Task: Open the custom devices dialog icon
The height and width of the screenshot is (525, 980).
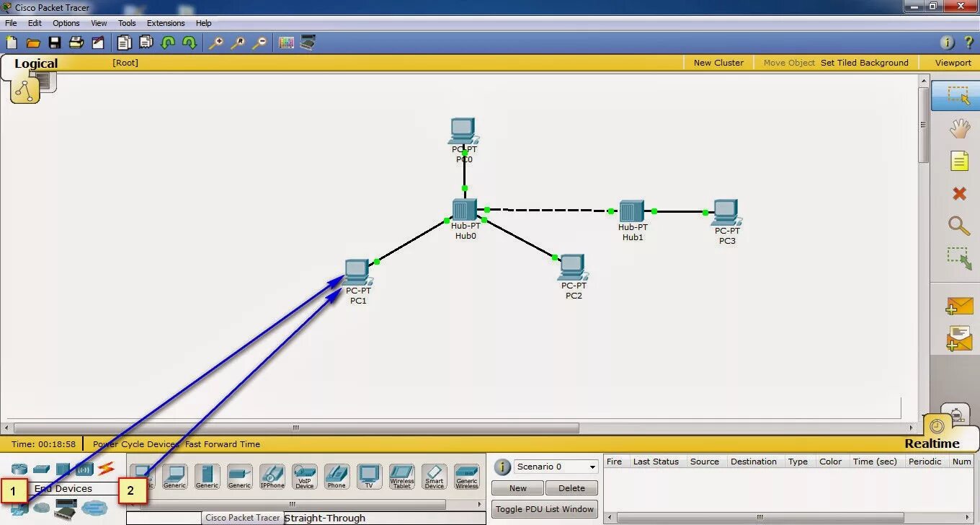Action: pos(308,43)
